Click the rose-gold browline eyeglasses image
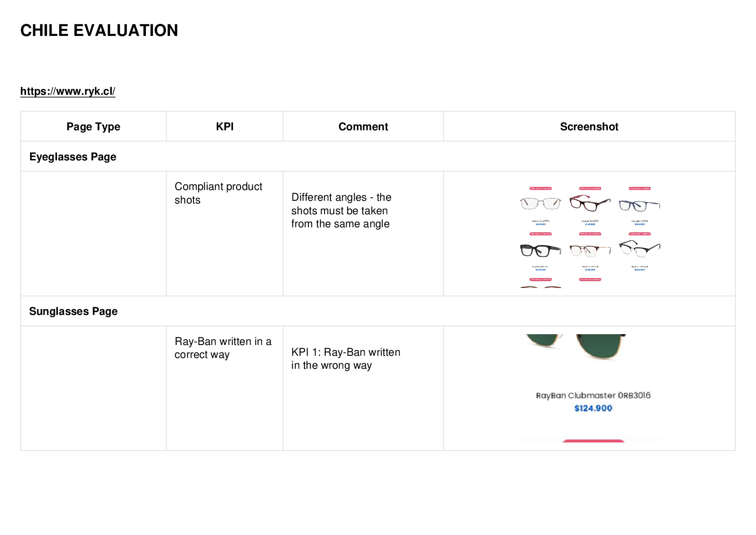The image size is (756, 535). click(590, 250)
